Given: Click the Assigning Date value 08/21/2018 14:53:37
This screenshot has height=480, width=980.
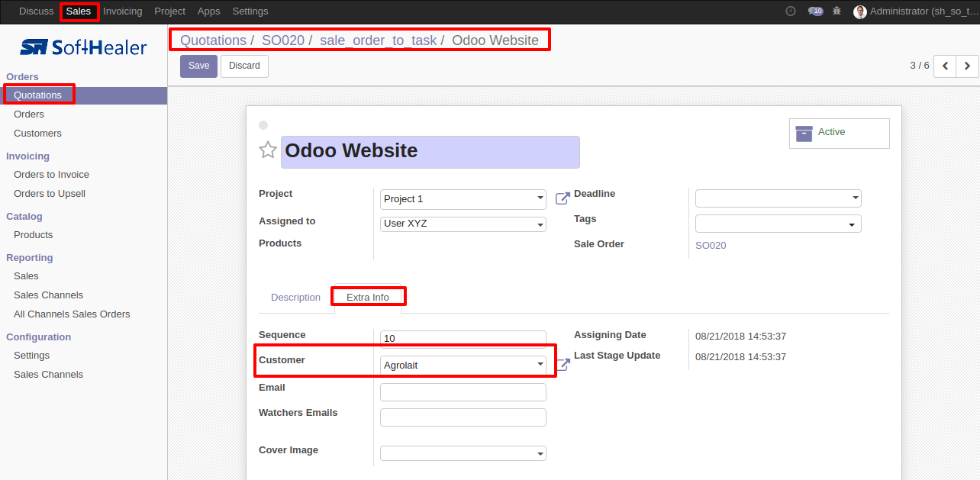Looking at the screenshot, I should click(740, 337).
